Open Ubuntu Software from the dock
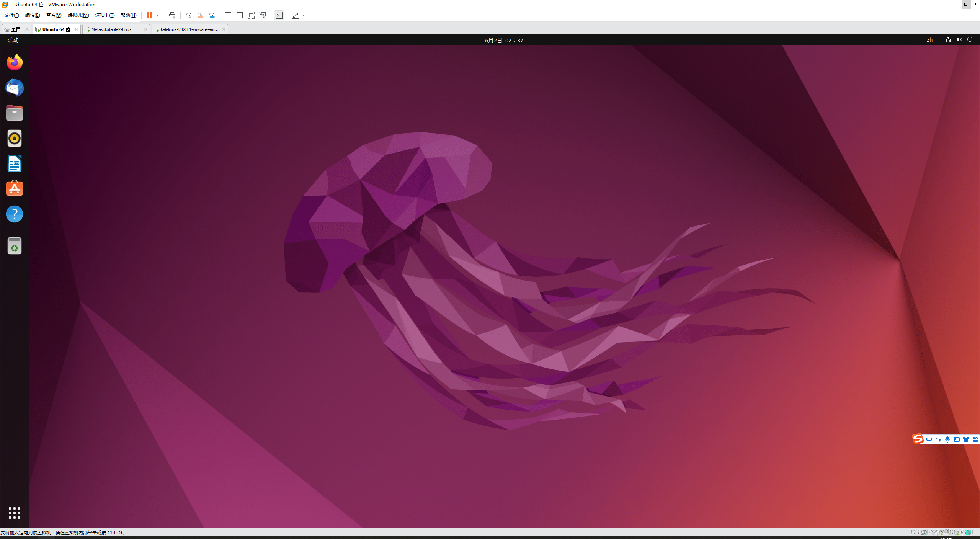 coord(15,189)
